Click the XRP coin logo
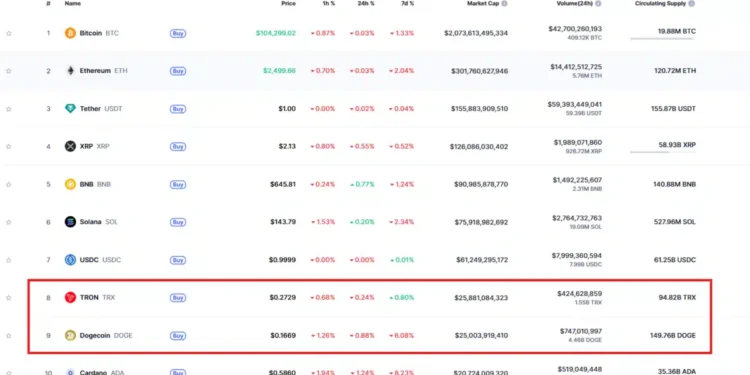The width and height of the screenshot is (750, 375). (70, 146)
